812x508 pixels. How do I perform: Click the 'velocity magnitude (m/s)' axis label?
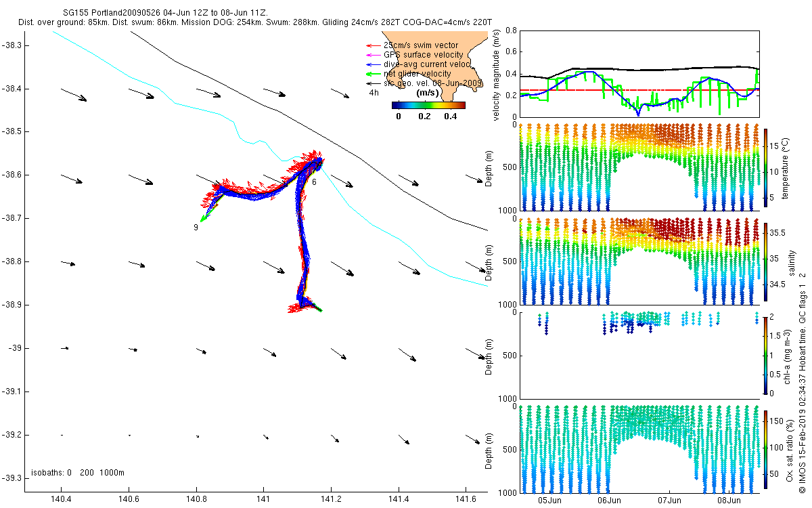497,76
